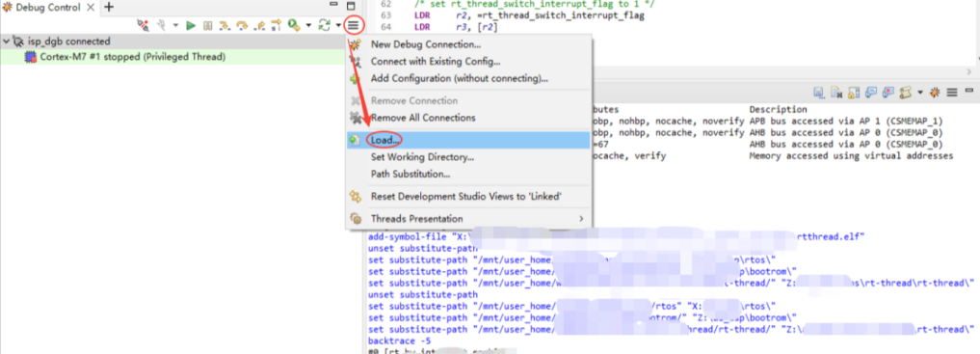Screen dimensions: 980x354
Task: Close the Debug Control tab
Action: 90,8
